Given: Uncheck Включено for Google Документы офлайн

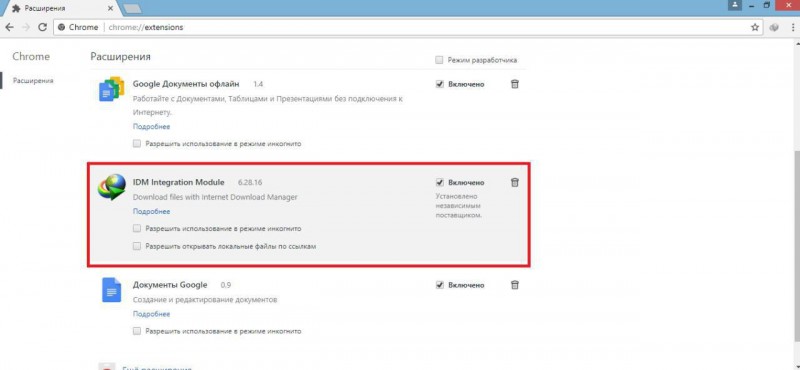Looking at the screenshot, I should click(x=439, y=84).
